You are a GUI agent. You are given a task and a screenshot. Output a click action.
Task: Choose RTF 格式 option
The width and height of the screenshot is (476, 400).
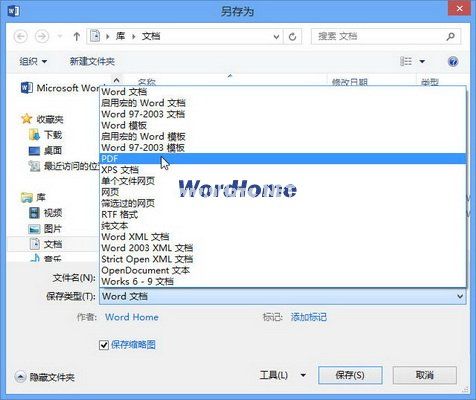(283, 214)
